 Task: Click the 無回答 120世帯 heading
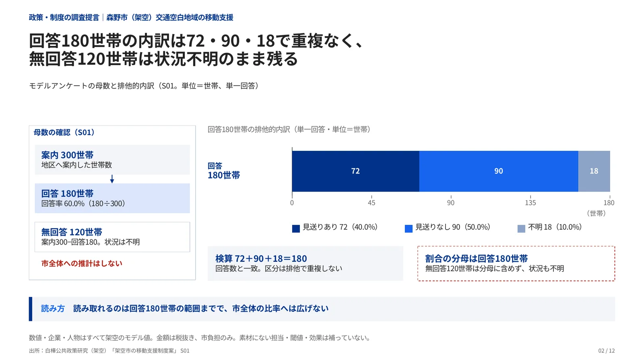click(x=72, y=232)
